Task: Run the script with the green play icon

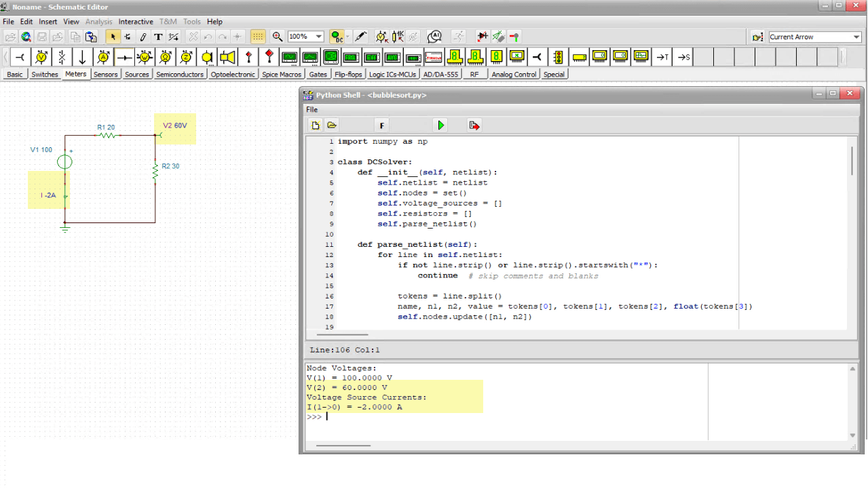Action: [x=439, y=125]
